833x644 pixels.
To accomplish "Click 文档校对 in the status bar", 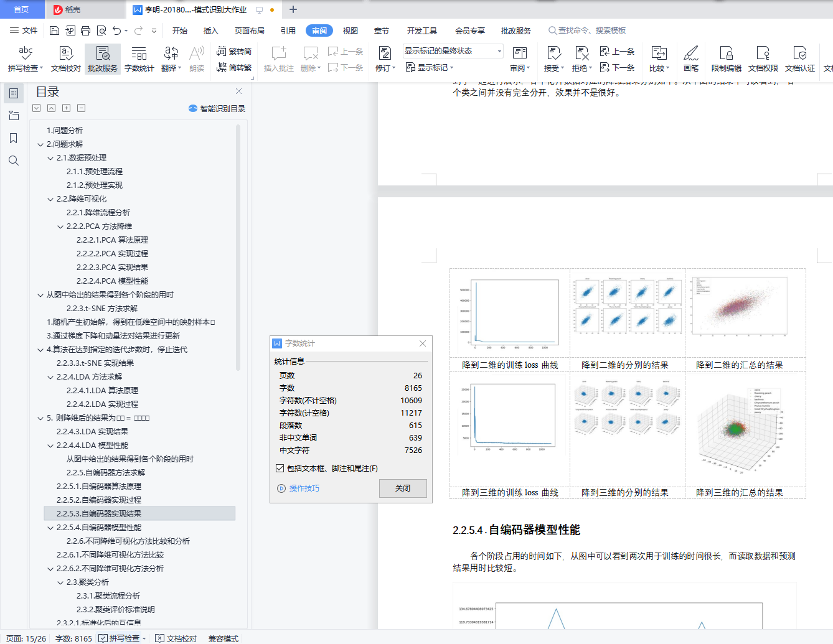I will [176, 638].
